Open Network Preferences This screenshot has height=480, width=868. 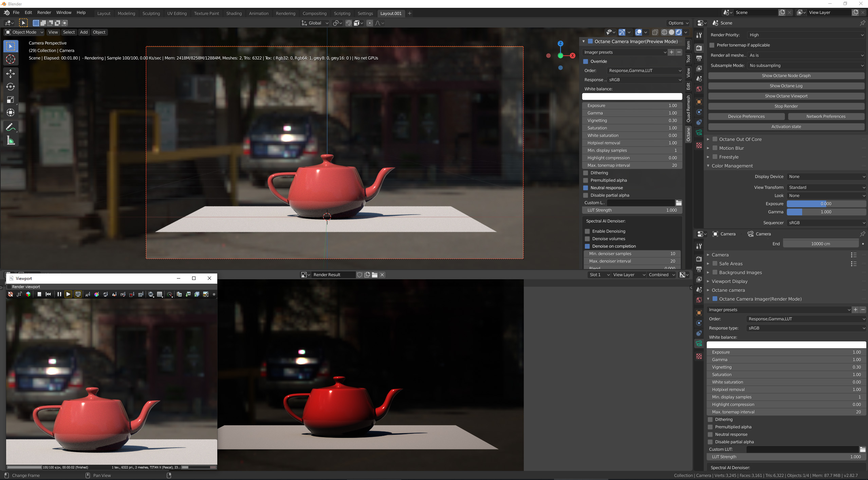click(826, 117)
